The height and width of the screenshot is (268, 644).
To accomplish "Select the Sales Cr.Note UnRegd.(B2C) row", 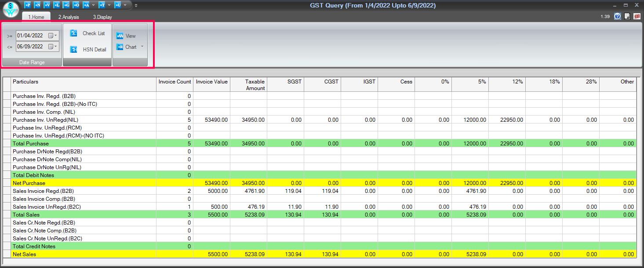I will tap(320, 238).
